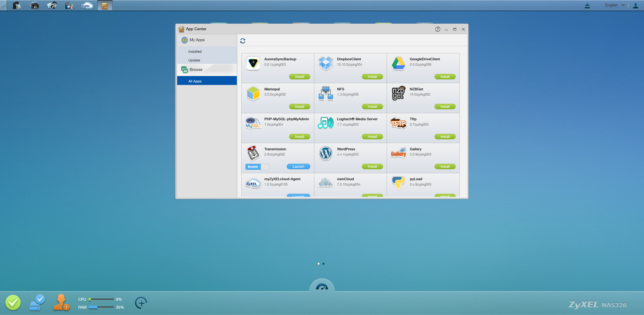
Task: Launch Transmission
Action: (298, 167)
